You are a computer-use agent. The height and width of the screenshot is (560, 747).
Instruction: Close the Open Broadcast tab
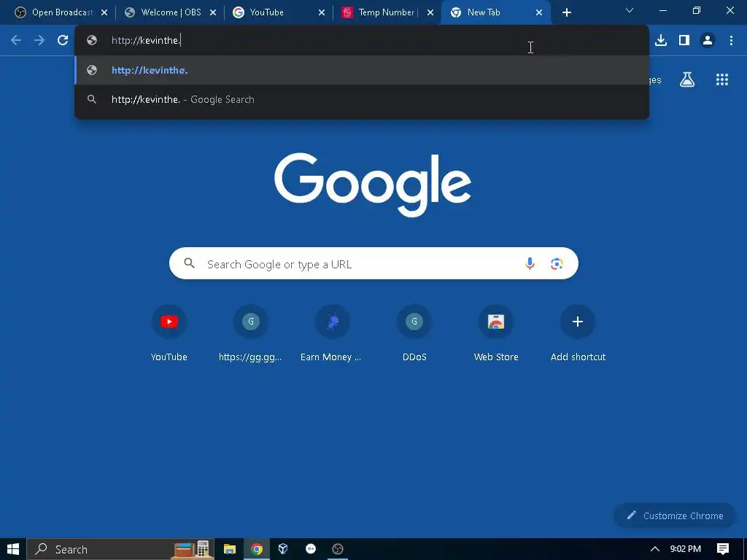click(104, 12)
